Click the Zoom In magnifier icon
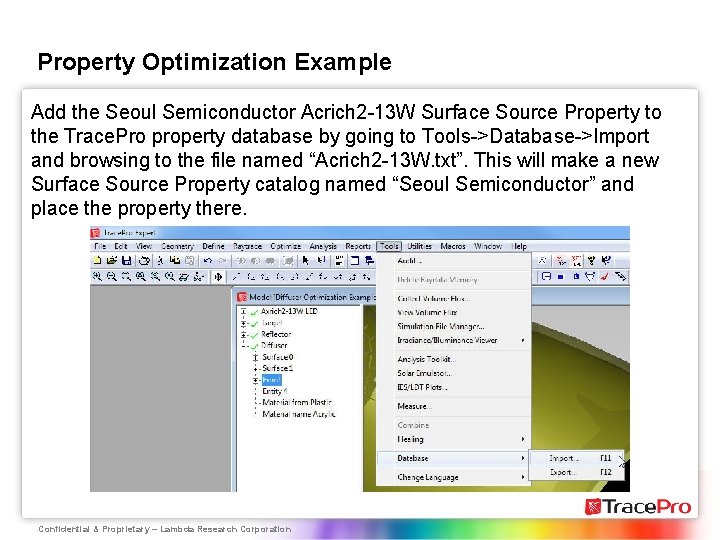Screen dimensions: 720x540 tap(97, 276)
